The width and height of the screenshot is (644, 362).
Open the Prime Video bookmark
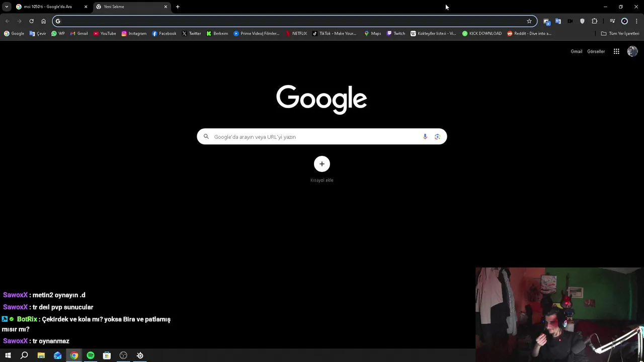[257, 34]
